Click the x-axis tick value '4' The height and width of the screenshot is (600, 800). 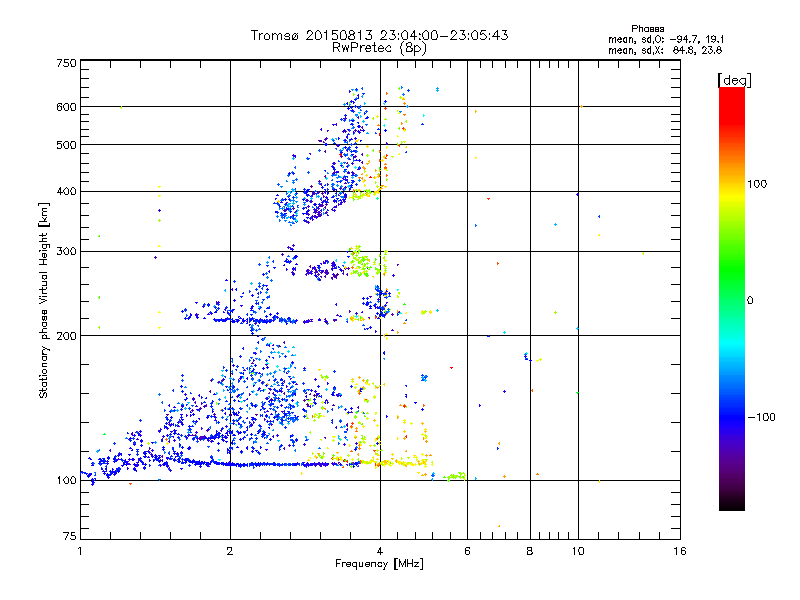point(380,551)
